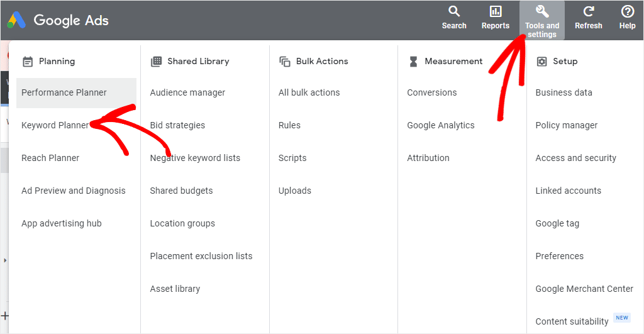Open Policy manager
Viewport: 644px width, 334px height.
(567, 125)
